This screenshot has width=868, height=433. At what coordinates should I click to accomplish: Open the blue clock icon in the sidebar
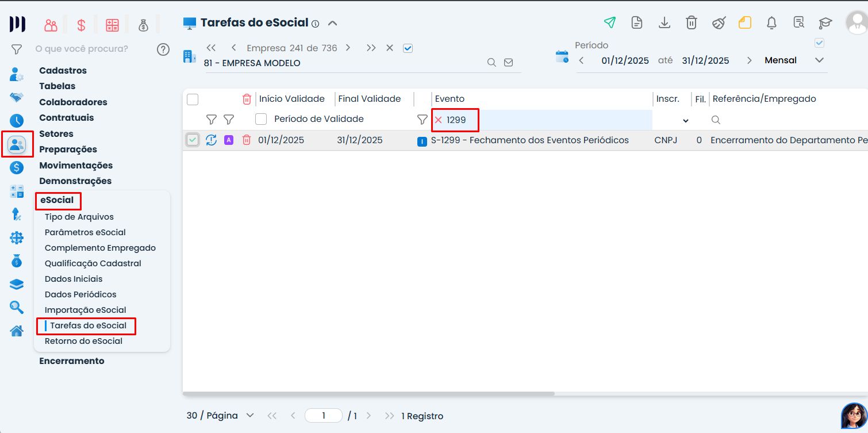click(17, 121)
